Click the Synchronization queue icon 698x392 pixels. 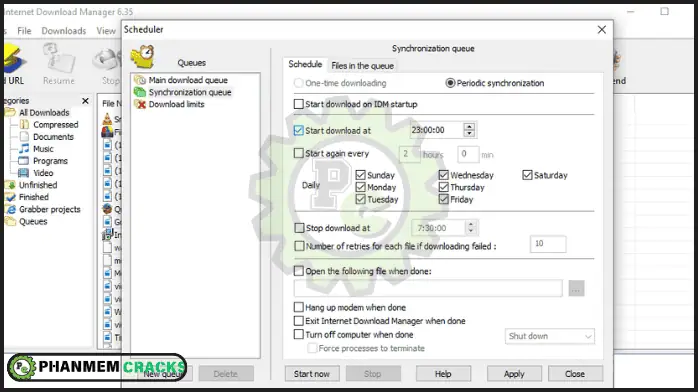click(140, 92)
